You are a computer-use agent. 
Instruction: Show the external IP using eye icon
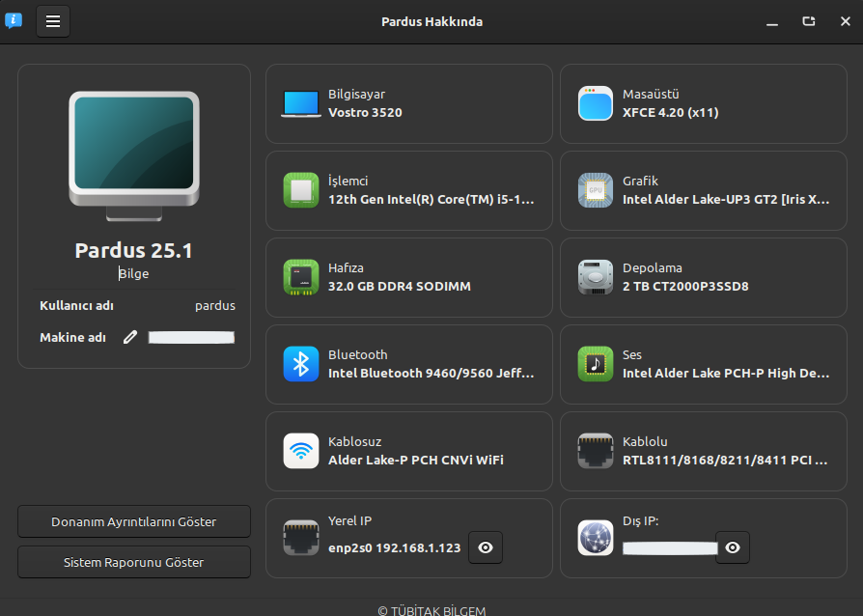733,547
